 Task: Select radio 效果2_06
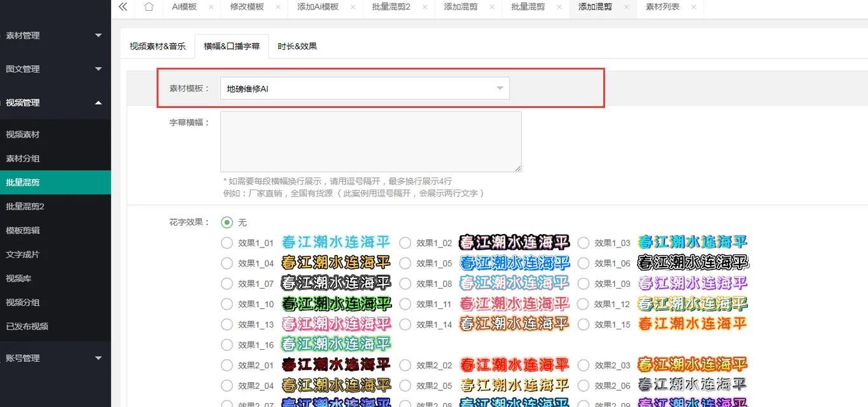[583, 385]
